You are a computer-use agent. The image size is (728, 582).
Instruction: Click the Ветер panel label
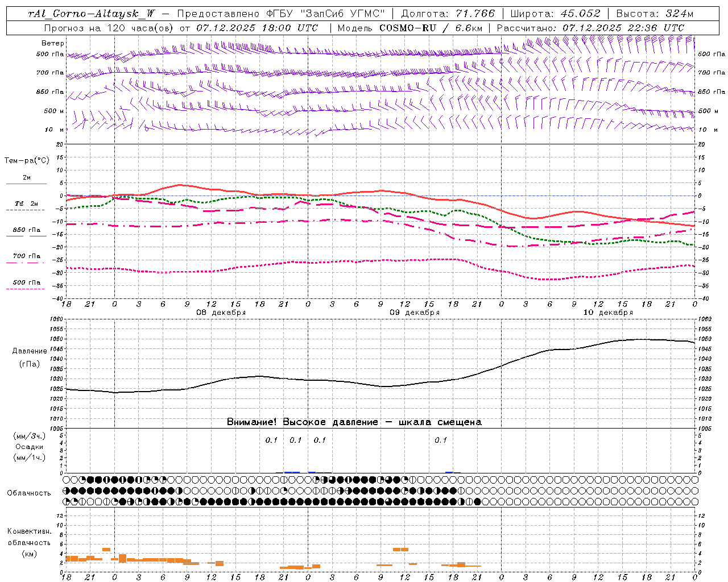click(x=53, y=43)
